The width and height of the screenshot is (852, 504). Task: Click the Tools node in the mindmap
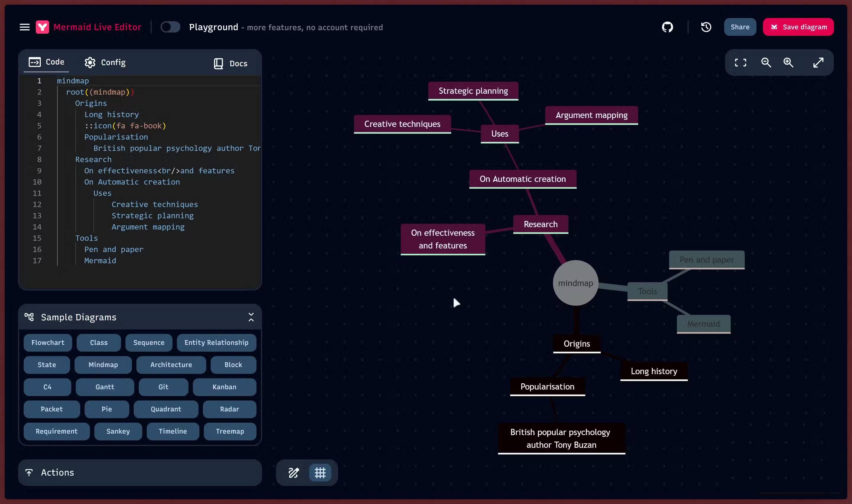pyautogui.click(x=647, y=291)
